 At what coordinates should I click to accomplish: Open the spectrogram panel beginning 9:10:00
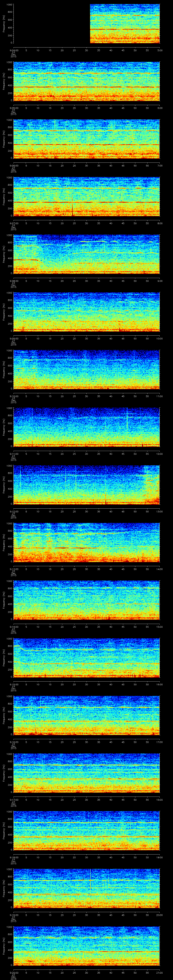(87, 370)
